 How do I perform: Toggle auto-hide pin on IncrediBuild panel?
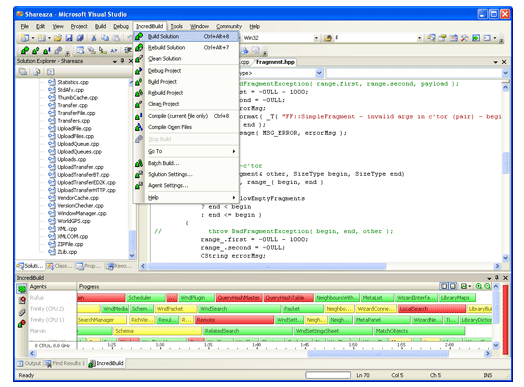[497, 277]
